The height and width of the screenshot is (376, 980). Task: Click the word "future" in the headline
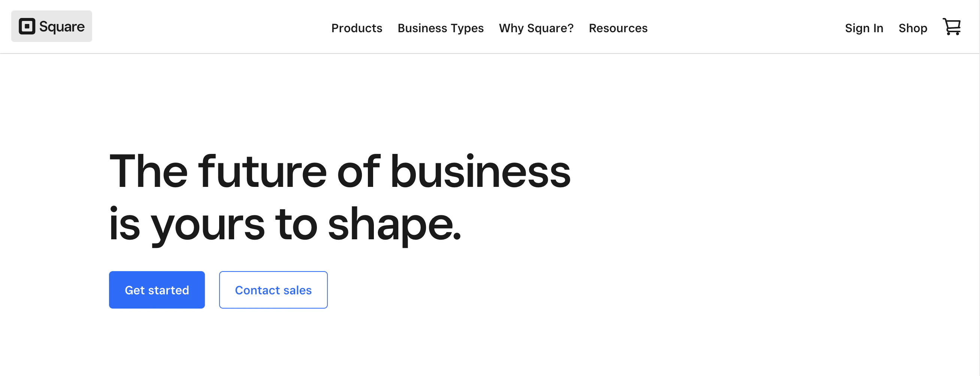262,171
